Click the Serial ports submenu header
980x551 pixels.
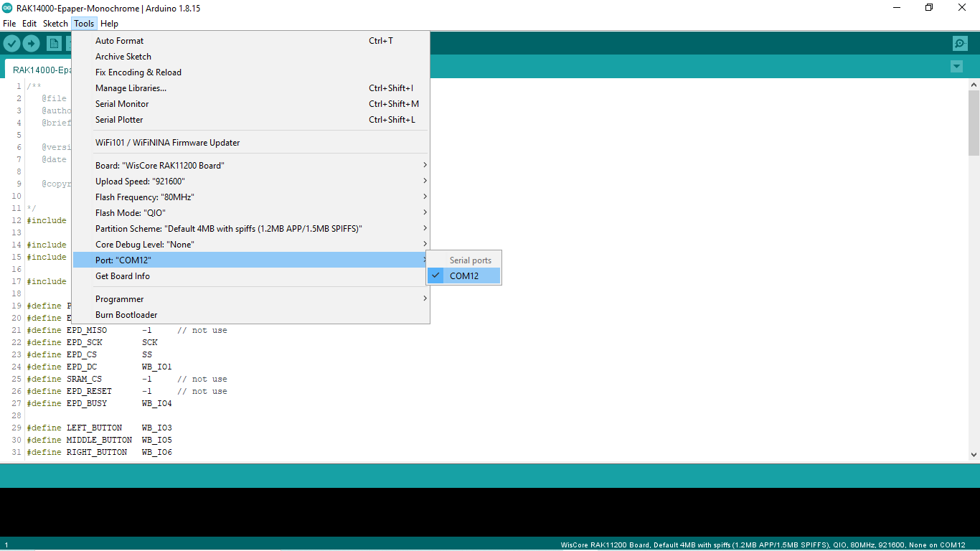[471, 260]
